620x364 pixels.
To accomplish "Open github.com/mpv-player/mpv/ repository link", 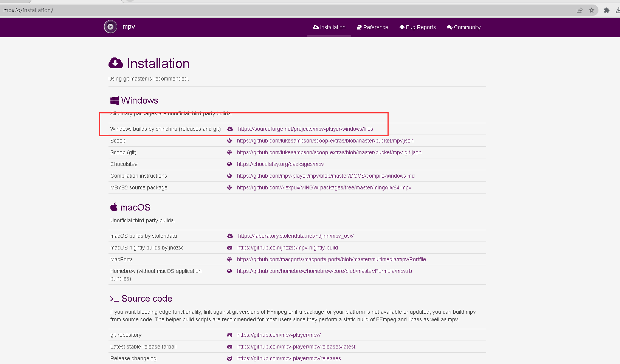I will tap(279, 335).
